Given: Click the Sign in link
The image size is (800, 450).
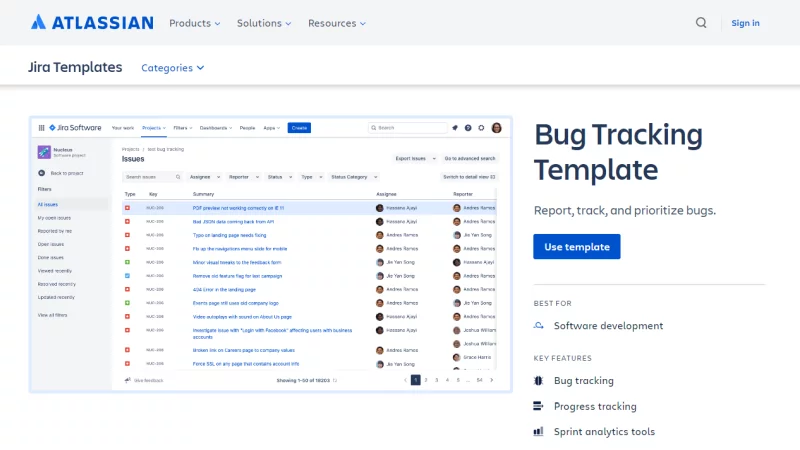Looking at the screenshot, I should tap(745, 23).
